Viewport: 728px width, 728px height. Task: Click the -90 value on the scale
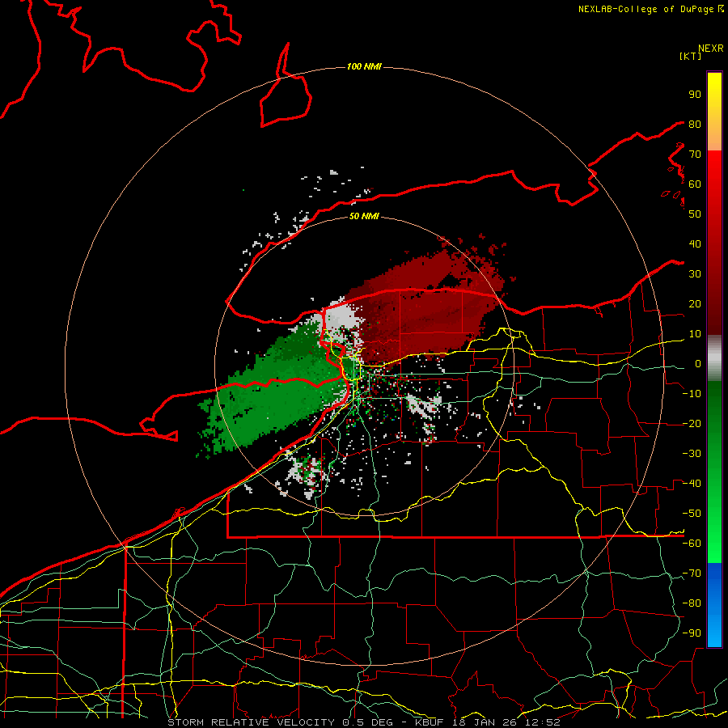[692, 633]
